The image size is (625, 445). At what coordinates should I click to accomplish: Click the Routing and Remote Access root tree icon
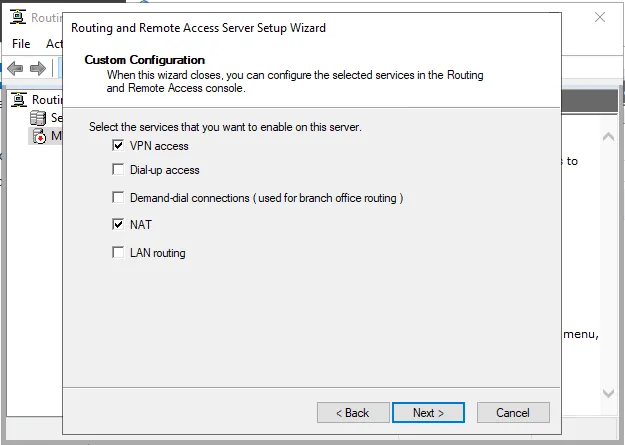(19, 100)
